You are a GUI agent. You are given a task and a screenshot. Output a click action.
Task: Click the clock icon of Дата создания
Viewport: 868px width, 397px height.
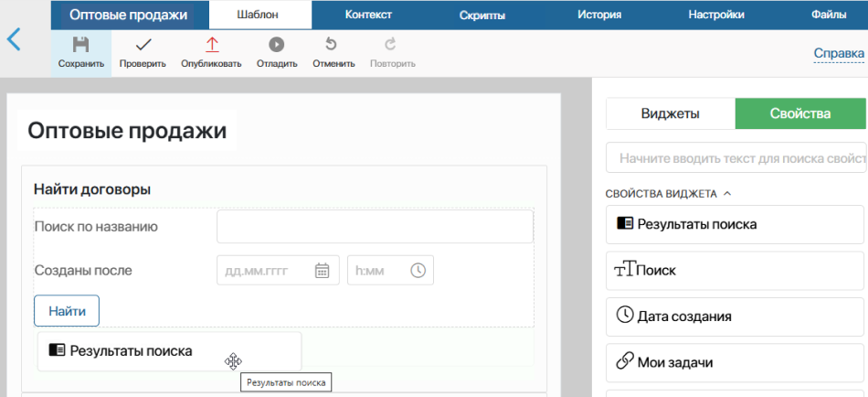624,316
